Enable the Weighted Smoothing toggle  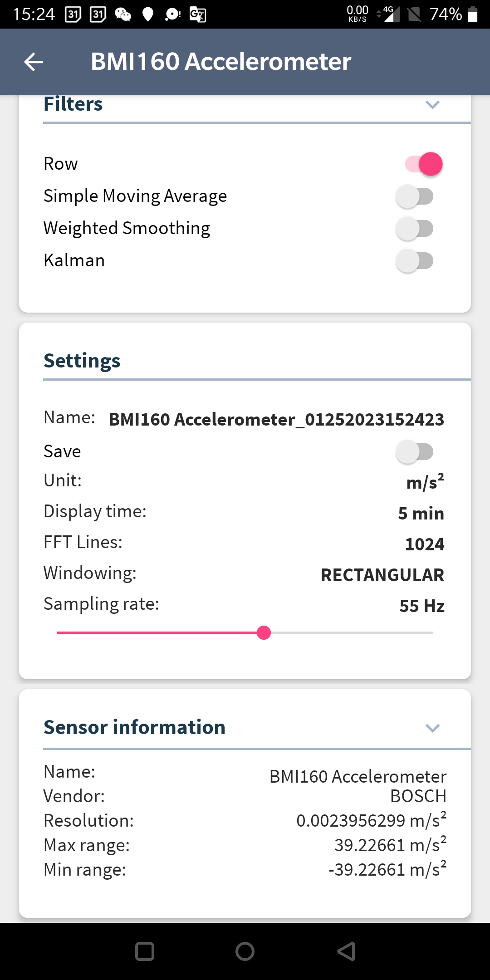coord(415,229)
